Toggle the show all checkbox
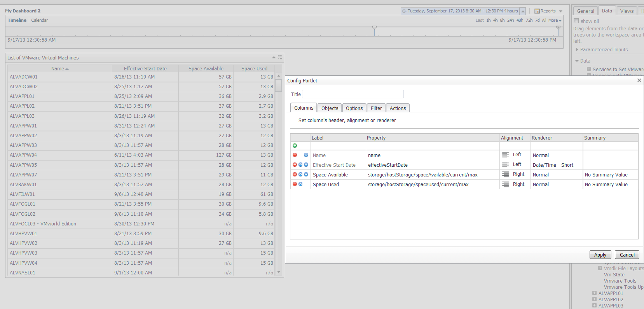 pos(576,21)
